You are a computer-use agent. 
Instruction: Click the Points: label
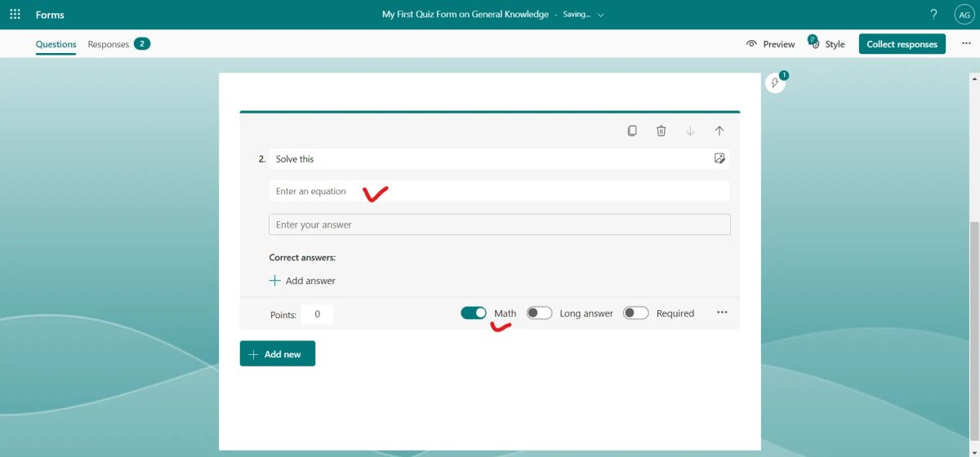(283, 314)
